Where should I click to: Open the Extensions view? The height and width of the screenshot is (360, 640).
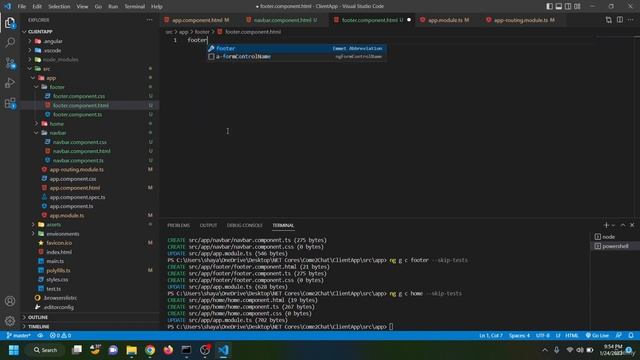click(10, 103)
